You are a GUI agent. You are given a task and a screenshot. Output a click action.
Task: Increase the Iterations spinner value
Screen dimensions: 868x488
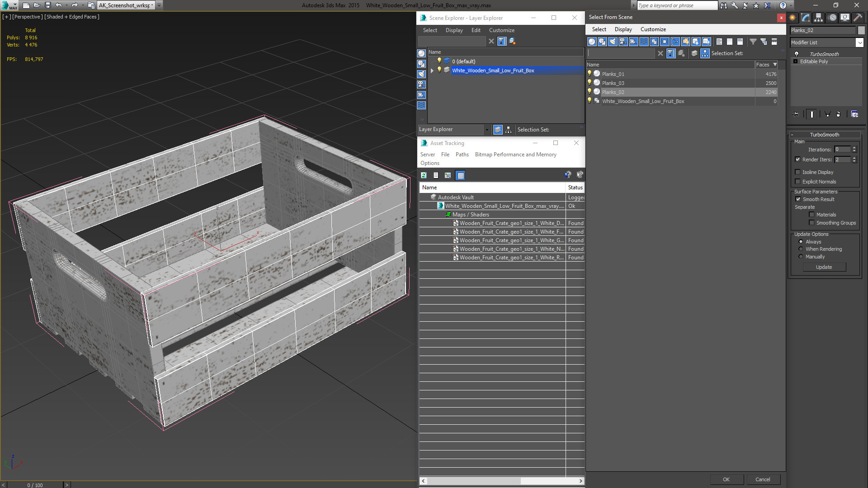854,148
